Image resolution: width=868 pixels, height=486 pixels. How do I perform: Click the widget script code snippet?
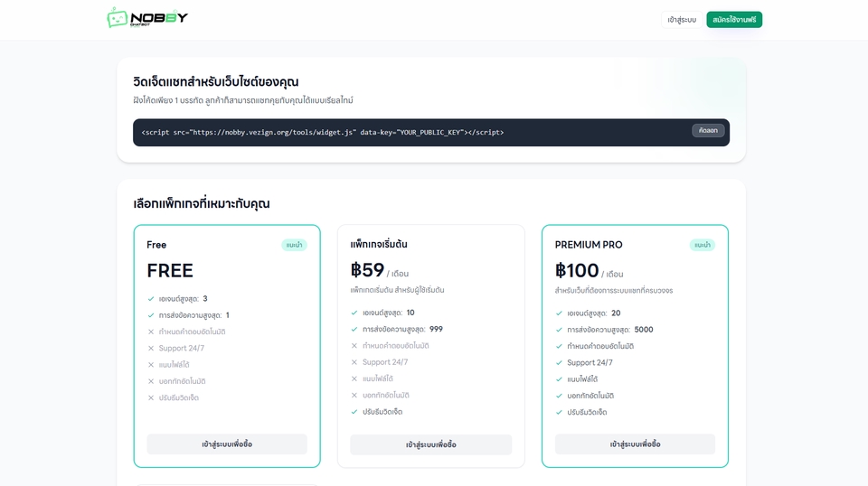(323, 133)
